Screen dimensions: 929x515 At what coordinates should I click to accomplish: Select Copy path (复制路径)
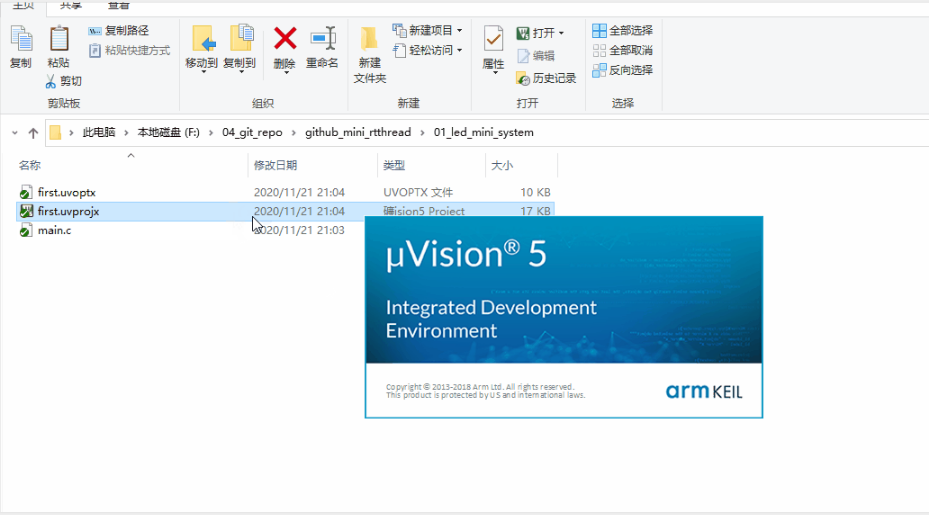point(118,30)
